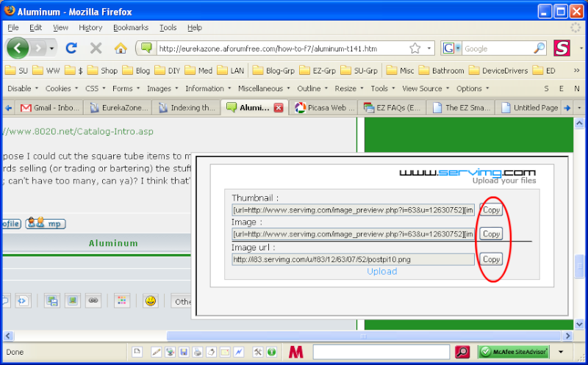The width and height of the screenshot is (588, 365).
Task: Click the Image url text field
Action: [353, 259]
